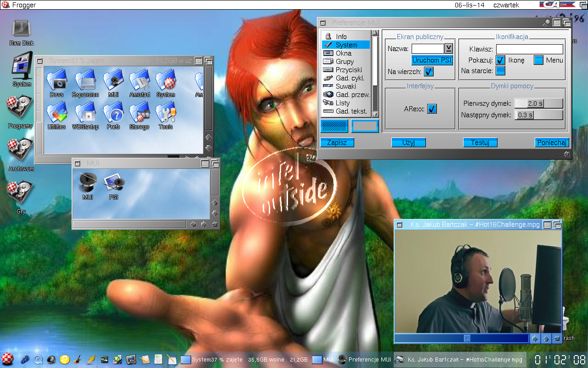Select Info in MUI preferences list
Screen dimensions: 588x368
346,36
